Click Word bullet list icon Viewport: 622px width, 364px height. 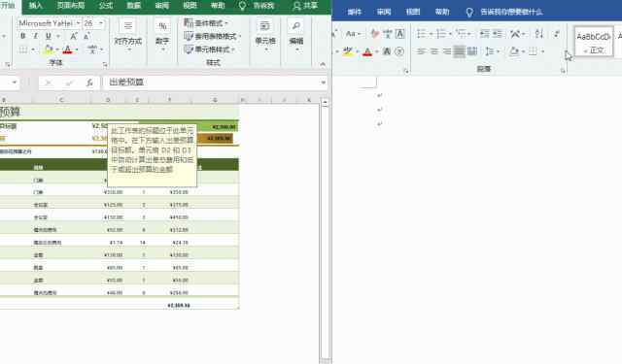click(x=421, y=34)
